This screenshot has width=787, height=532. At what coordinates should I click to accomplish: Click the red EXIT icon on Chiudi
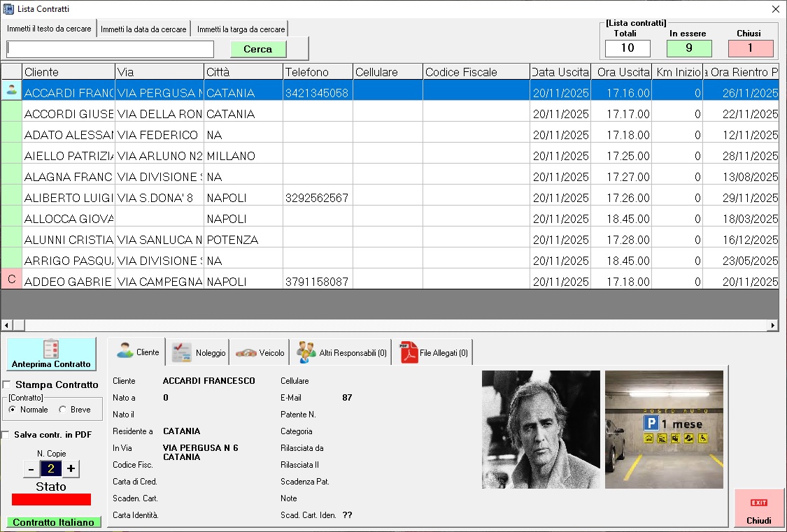758,503
